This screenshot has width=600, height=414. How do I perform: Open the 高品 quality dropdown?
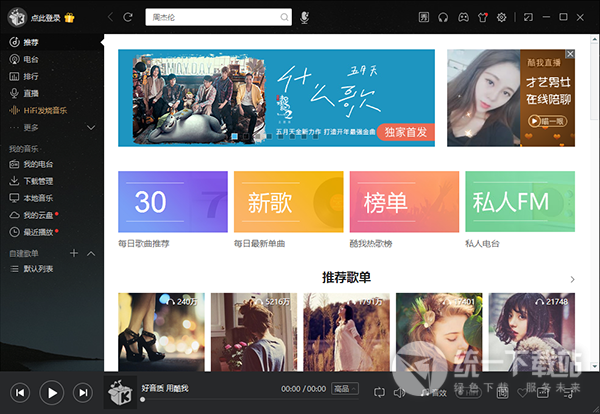pos(345,389)
